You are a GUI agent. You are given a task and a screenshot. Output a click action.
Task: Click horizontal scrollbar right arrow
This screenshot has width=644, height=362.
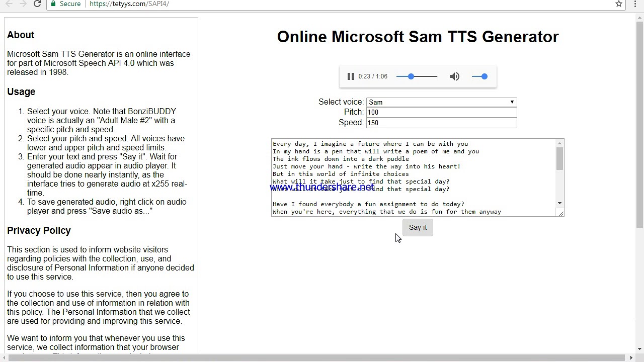click(x=631, y=358)
